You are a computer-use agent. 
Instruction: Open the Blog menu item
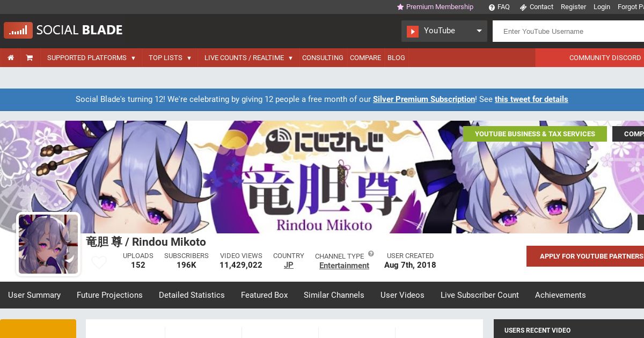pyautogui.click(x=396, y=57)
